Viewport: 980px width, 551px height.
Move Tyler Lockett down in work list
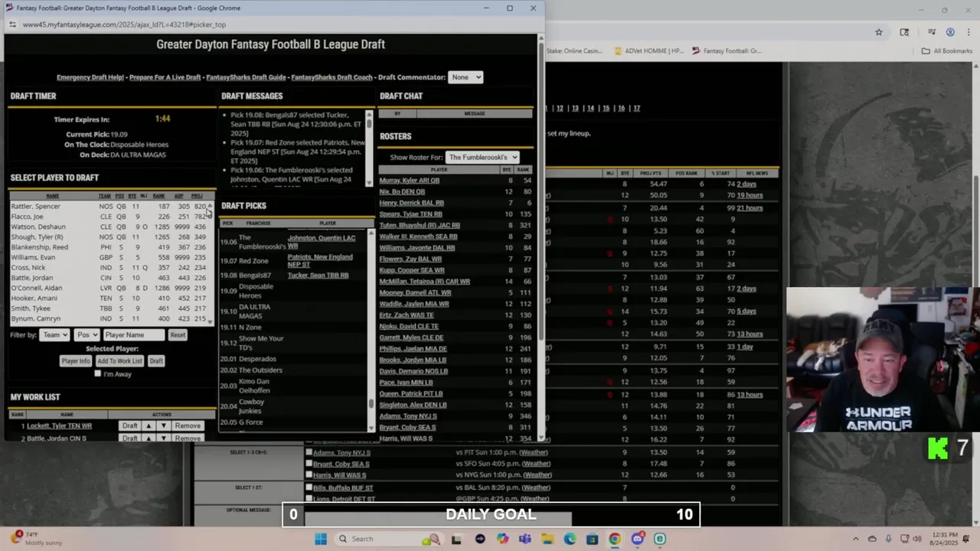click(x=162, y=425)
